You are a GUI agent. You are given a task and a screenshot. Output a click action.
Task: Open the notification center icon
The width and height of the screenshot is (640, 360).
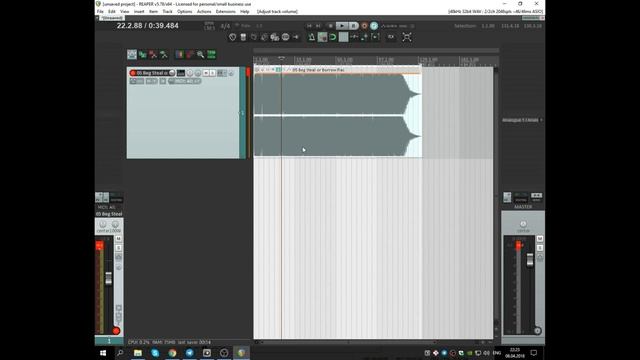(533, 353)
